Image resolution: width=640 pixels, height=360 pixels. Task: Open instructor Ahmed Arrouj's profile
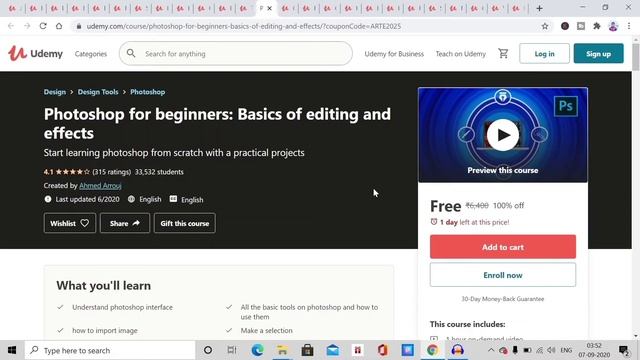(100, 186)
